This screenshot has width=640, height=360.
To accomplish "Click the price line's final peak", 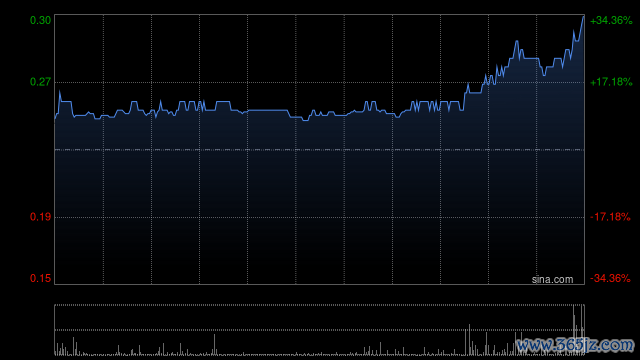I will point(583,17).
